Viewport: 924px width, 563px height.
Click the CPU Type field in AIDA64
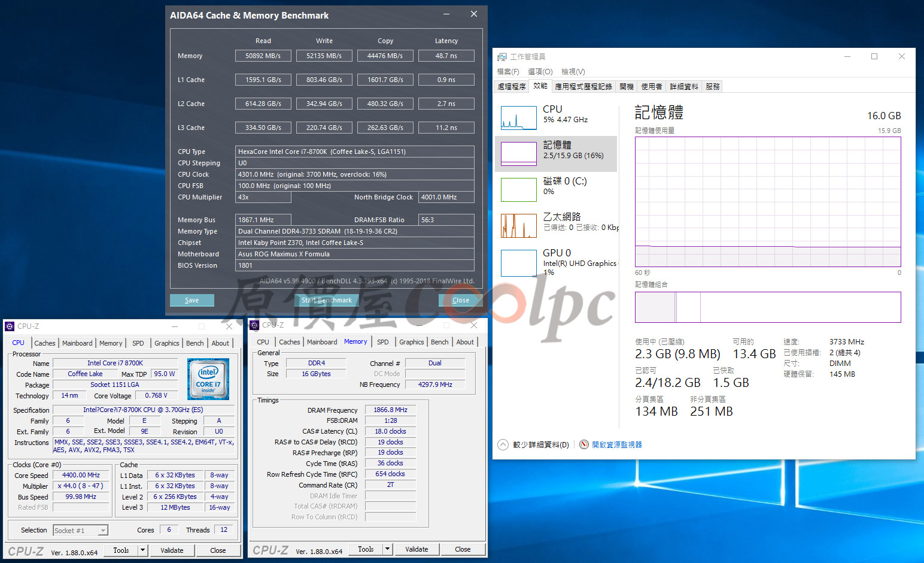coord(355,152)
